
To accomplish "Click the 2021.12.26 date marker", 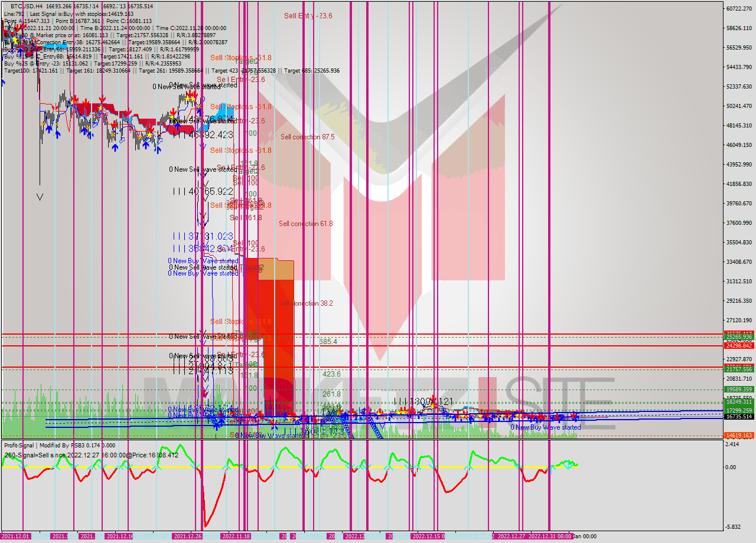I will [x=188, y=536].
